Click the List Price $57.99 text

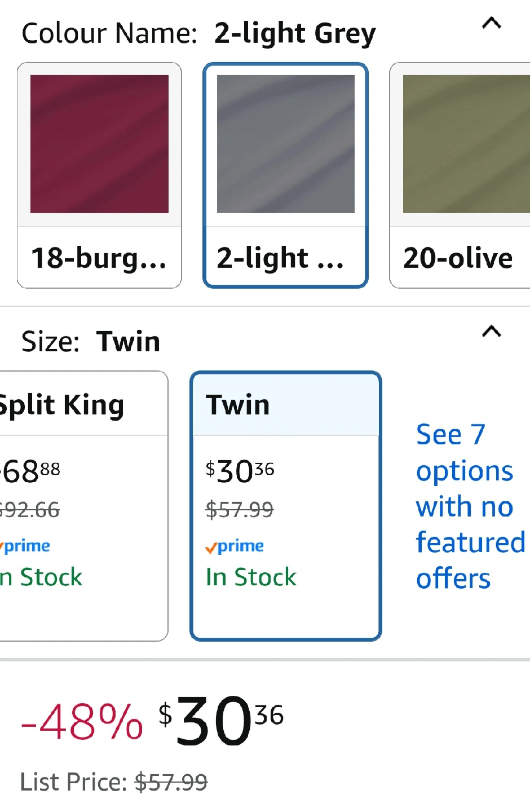pos(114,783)
